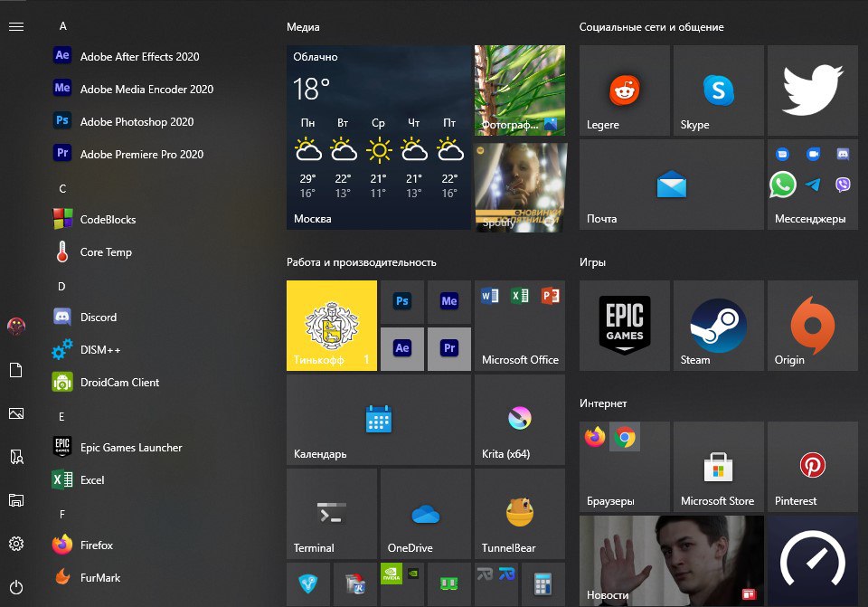Screen dimensions: 868x607
Task: Expand the Start menu hamburger navigation
Action: coord(16,26)
